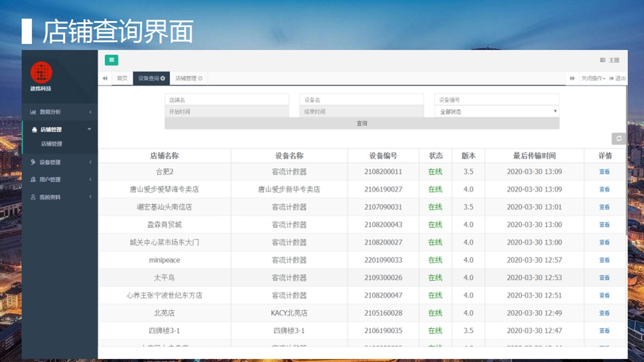Click timestamp 2020-03-30 12:49
The height and width of the screenshot is (362, 644).
(534, 313)
